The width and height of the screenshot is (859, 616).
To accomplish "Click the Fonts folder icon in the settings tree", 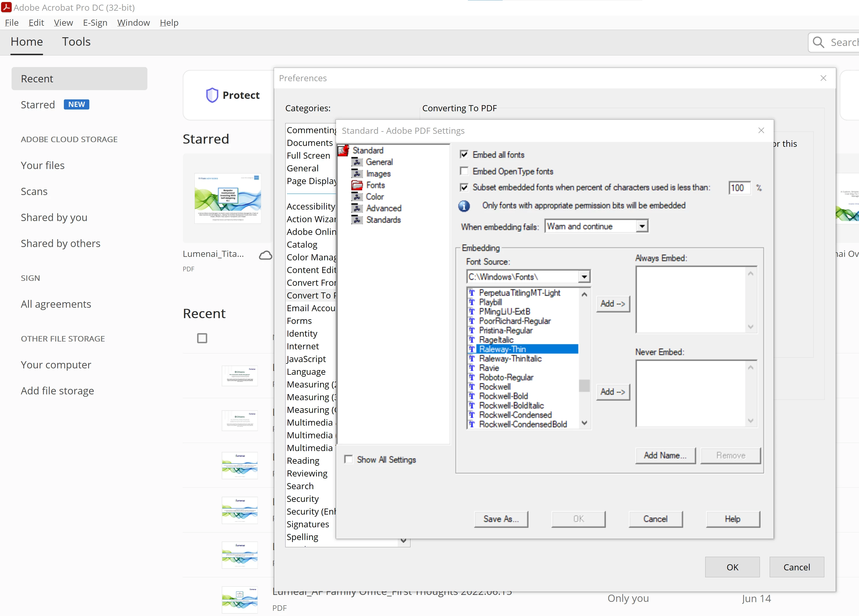I will coord(357,185).
